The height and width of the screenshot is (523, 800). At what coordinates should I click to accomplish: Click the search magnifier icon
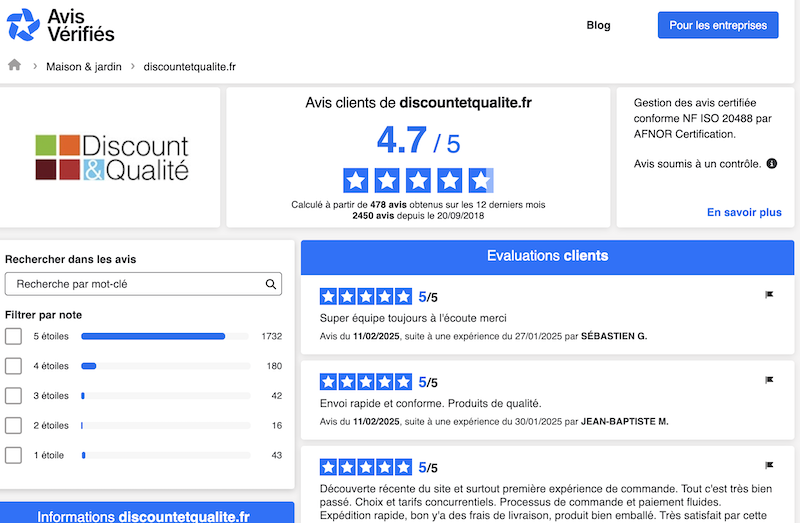click(271, 284)
